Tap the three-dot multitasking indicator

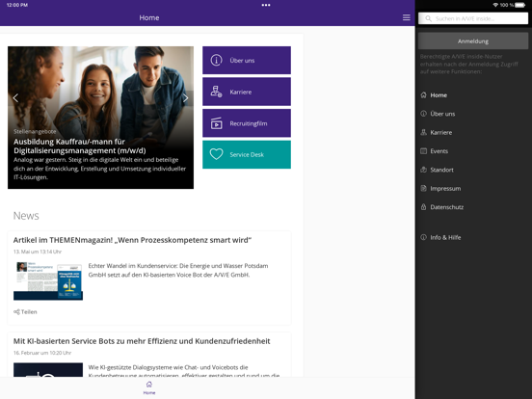[x=266, y=5]
